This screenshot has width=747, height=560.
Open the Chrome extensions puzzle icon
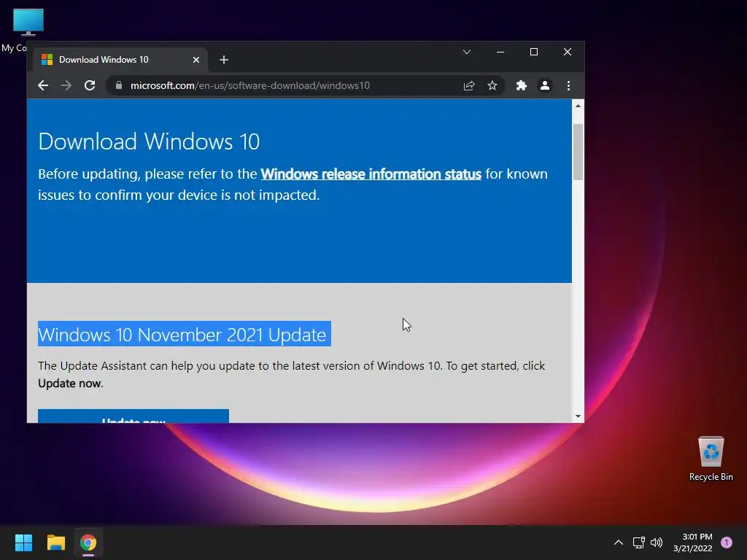coord(521,86)
